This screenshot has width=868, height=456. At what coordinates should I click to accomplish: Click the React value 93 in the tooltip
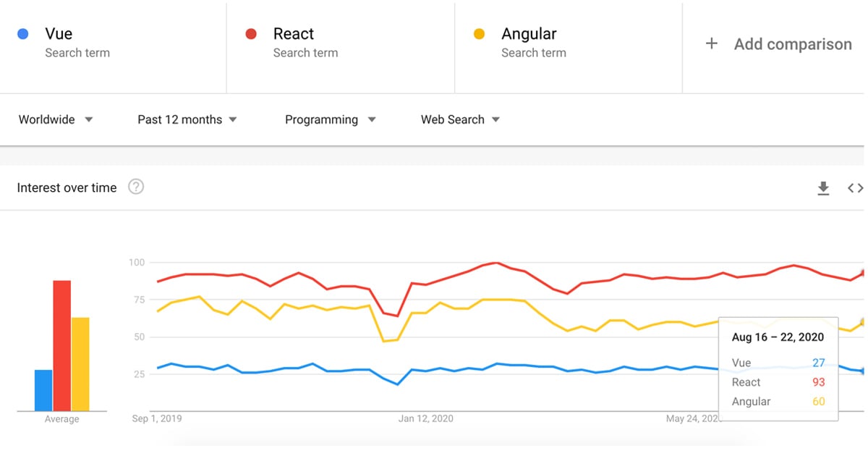(818, 382)
